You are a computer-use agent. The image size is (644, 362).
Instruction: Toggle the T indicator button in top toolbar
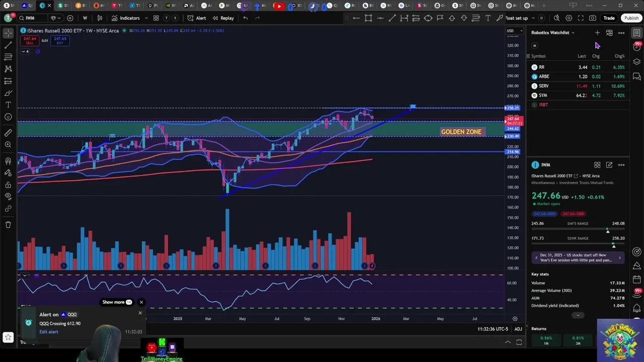167,18
